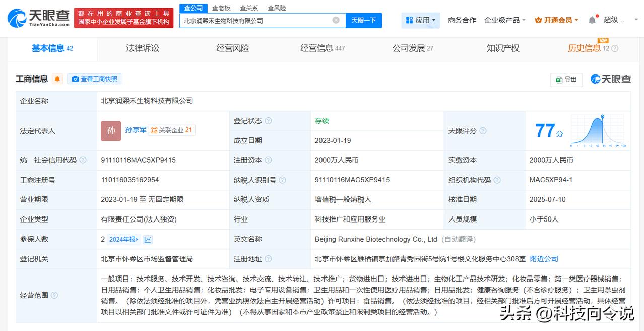Click help icon next to 历史信息 tab
644x331 pixels.
614,49
